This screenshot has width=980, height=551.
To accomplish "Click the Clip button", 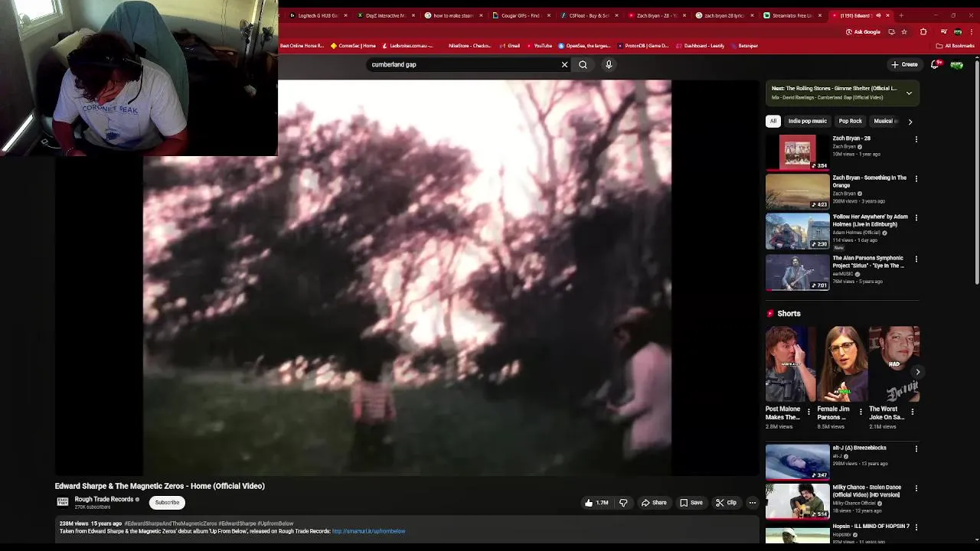I will [x=727, y=503].
